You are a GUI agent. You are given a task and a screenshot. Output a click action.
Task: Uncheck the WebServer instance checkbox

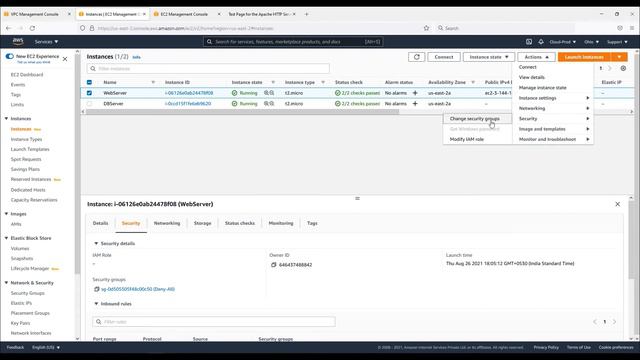89,93
